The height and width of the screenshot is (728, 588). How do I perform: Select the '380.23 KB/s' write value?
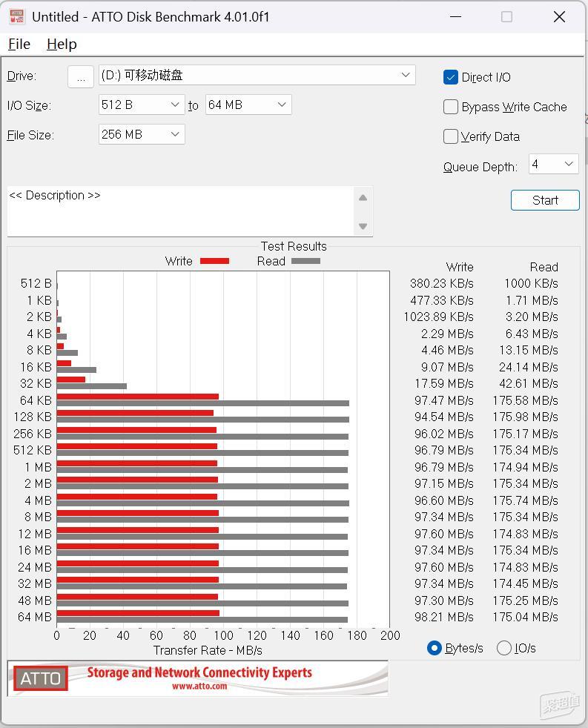click(x=442, y=283)
